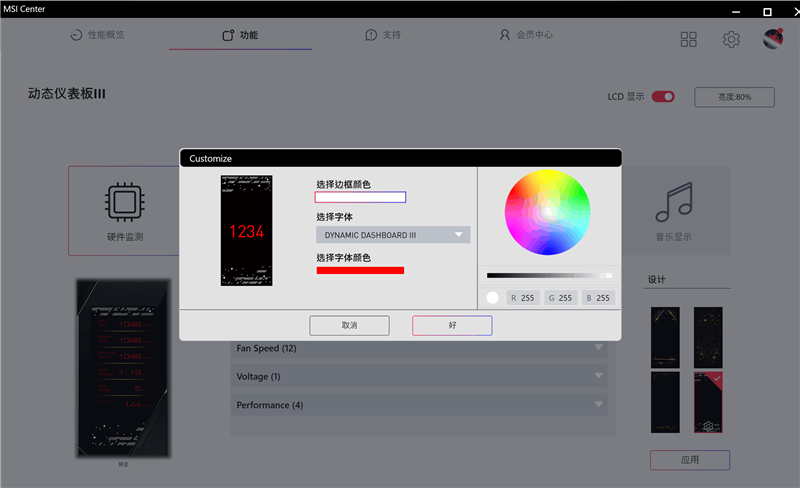Image resolution: width=800 pixels, height=488 pixels.
Task: Expand the Performance (4) section
Action: click(418, 405)
